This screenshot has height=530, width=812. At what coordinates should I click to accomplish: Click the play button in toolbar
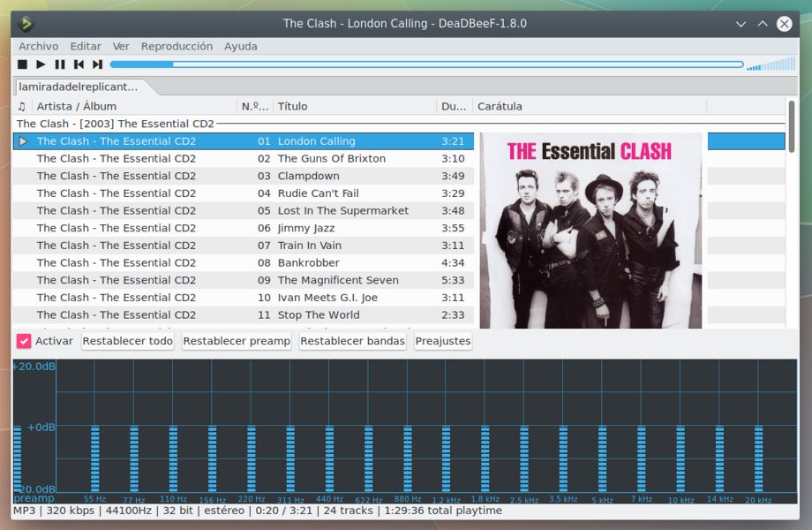click(x=41, y=64)
